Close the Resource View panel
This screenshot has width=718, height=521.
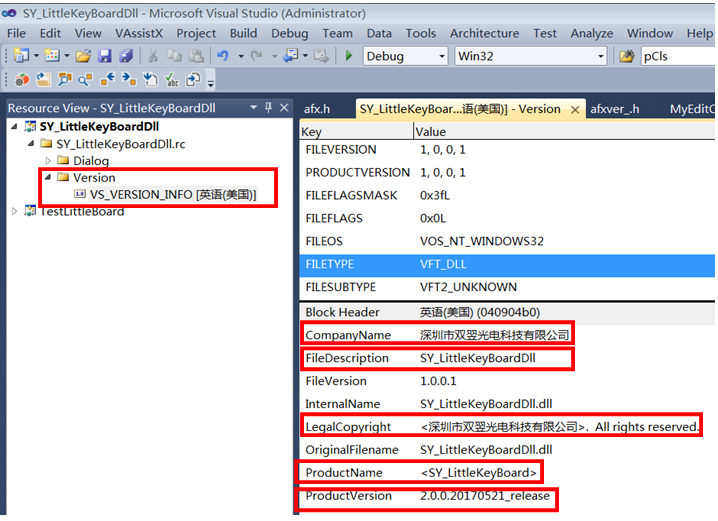pos(283,108)
